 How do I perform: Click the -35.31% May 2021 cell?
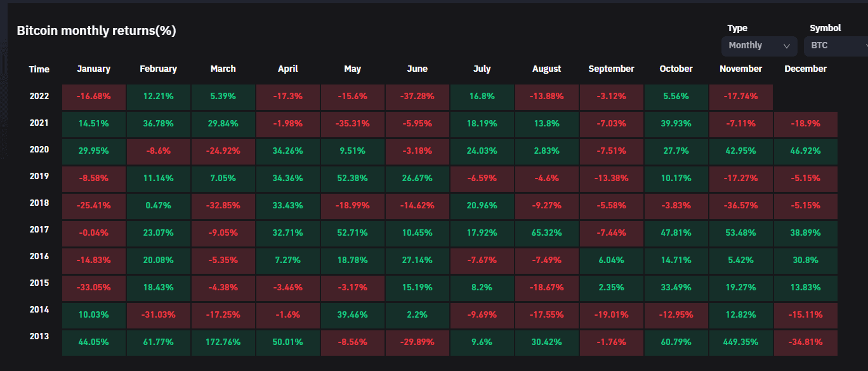click(x=352, y=124)
